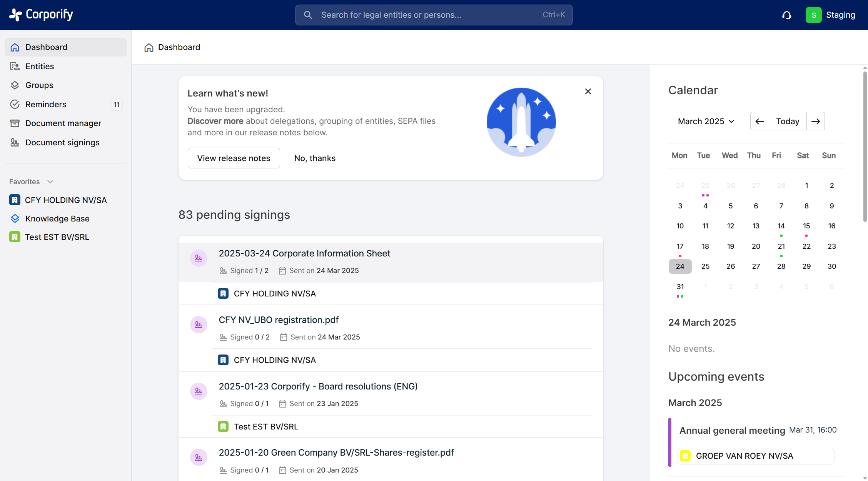Select March 31 in the calendar
This screenshot has width=868, height=481.
[680, 287]
